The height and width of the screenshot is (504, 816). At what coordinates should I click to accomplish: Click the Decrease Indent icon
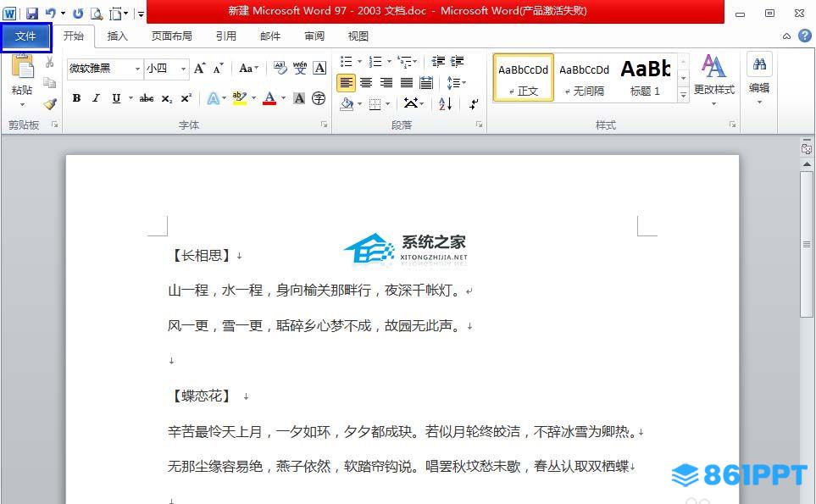pos(438,61)
